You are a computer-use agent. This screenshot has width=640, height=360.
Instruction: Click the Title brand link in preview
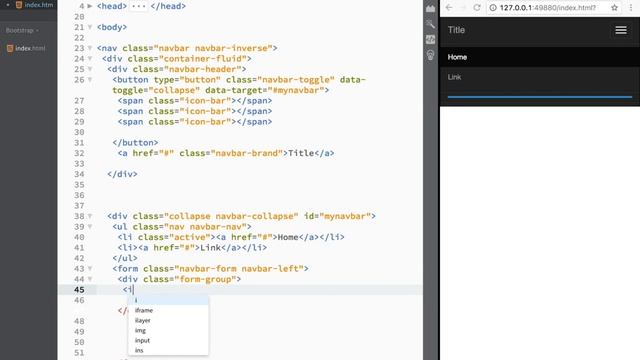(x=456, y=30)
